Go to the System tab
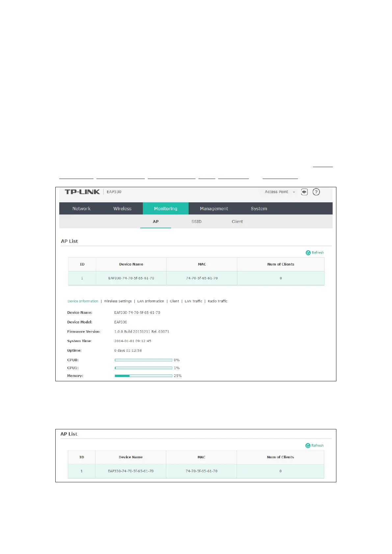Screen dimensions: 392x554 click(x=259, y=209)
